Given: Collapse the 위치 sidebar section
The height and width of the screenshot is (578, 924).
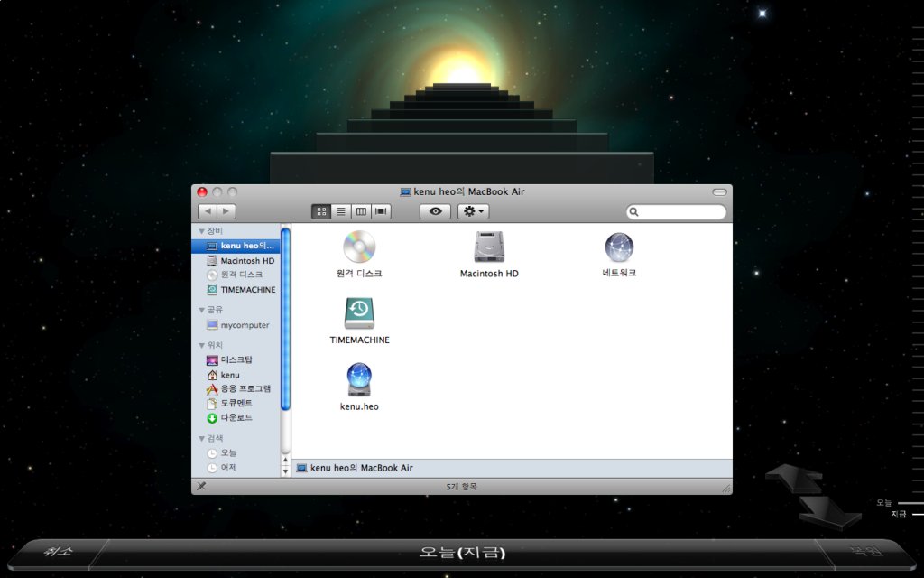Looking at the screenshot, I should pyautogui.click(x=201, y=345).
